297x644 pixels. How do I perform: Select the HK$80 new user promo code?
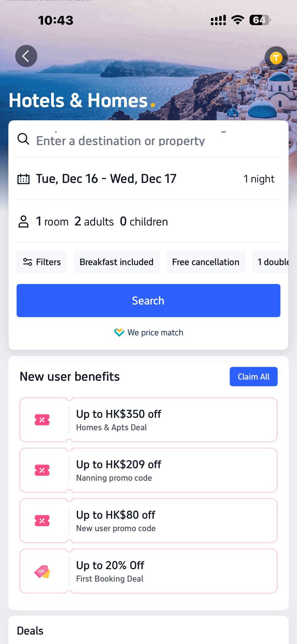pyautogui.click(x=148, y=521)
